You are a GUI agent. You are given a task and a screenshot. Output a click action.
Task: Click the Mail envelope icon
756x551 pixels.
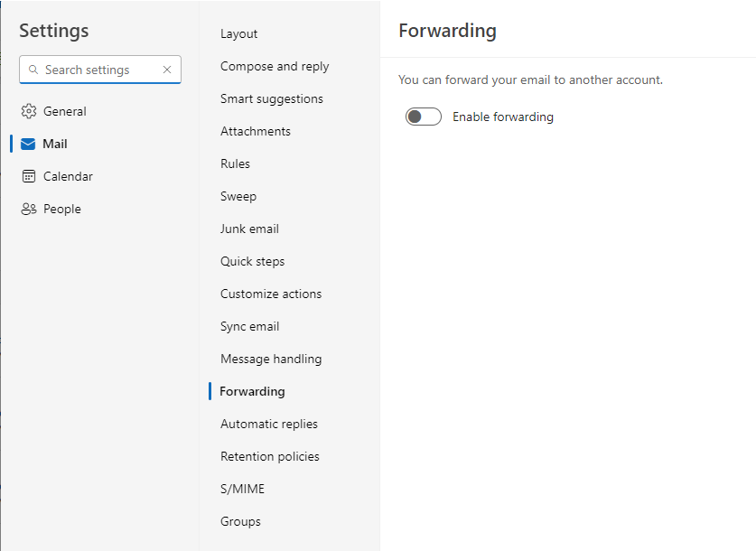[28, 144]
